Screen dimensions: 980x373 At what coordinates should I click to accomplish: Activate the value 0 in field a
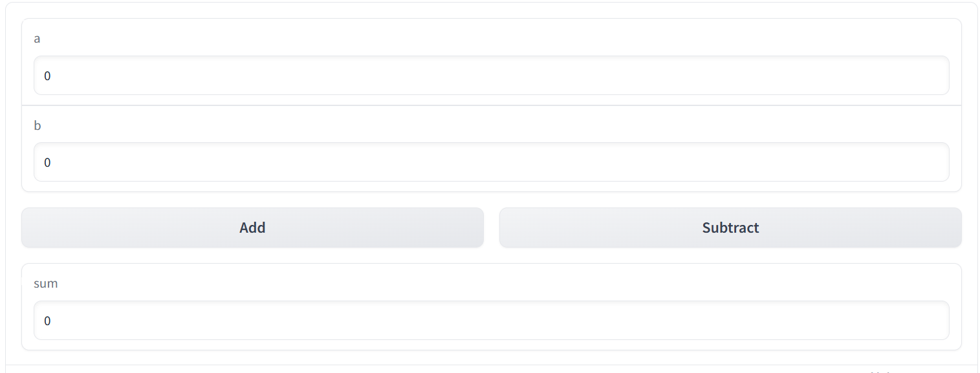(47, 76)
